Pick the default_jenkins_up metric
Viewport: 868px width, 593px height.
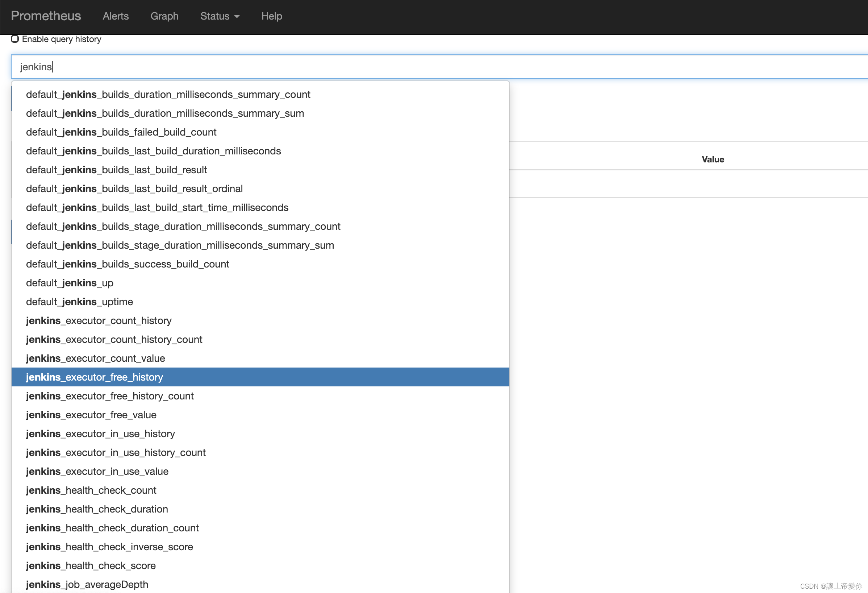click(260, 283)
